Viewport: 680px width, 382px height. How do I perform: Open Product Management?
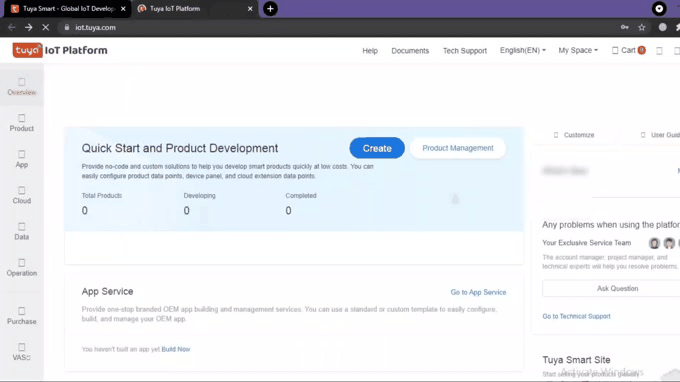pos(458,148)
